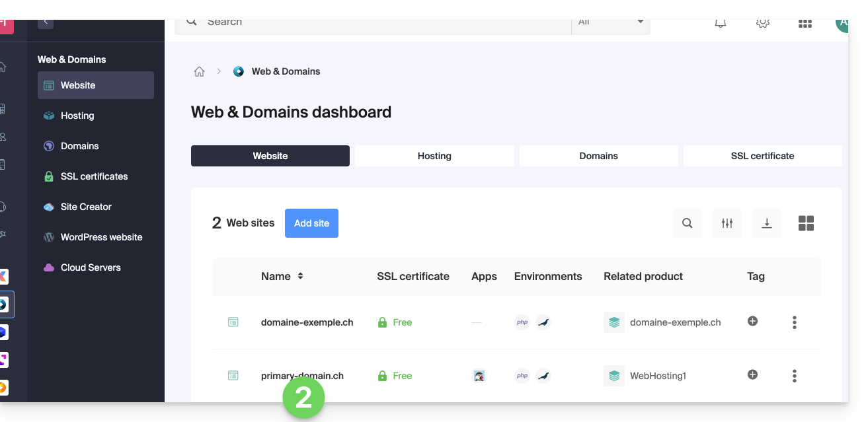Open actions menu for primary-domain.ch
Screen dimensions: 868x422
tap(794, 376)
